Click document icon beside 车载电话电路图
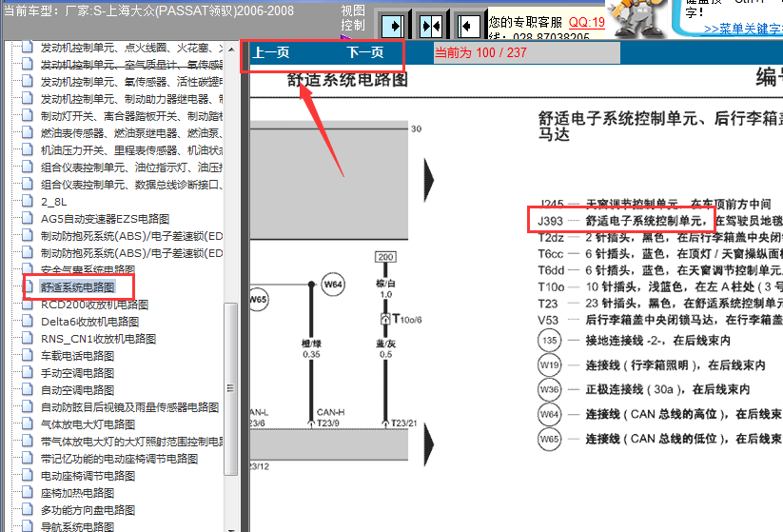The height and width of the screenshot is (532, 783). [28, 356]
